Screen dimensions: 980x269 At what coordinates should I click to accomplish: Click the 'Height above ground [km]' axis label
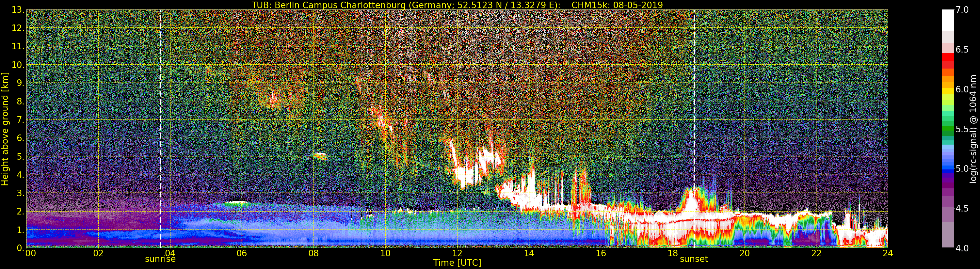point(5,129)
